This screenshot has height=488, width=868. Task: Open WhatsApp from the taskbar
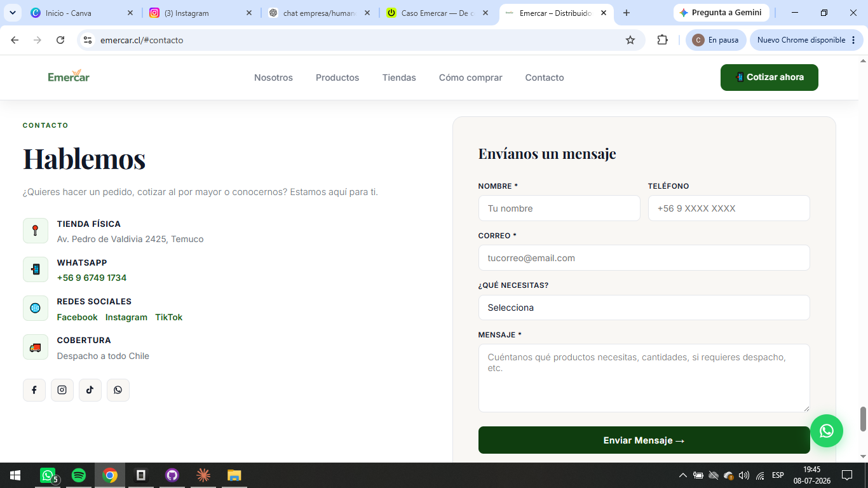coord(48,475)
